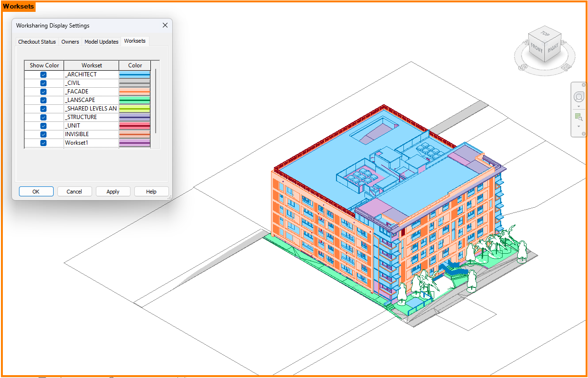This screenshot has height=378, width=588.
Task: Select the _FACADE workset name cell
Action: [x=92, y=92]
